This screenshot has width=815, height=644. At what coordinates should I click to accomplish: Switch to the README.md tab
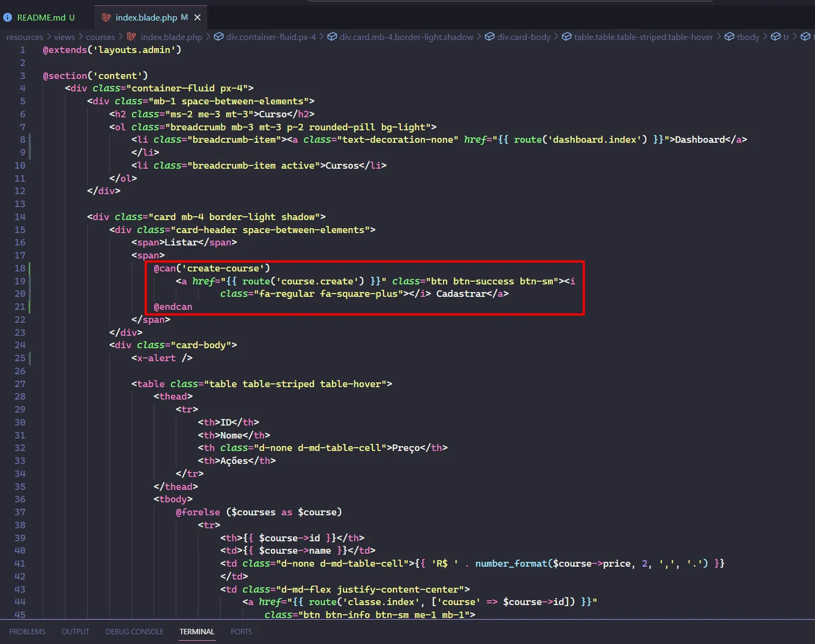click(41, 17)
